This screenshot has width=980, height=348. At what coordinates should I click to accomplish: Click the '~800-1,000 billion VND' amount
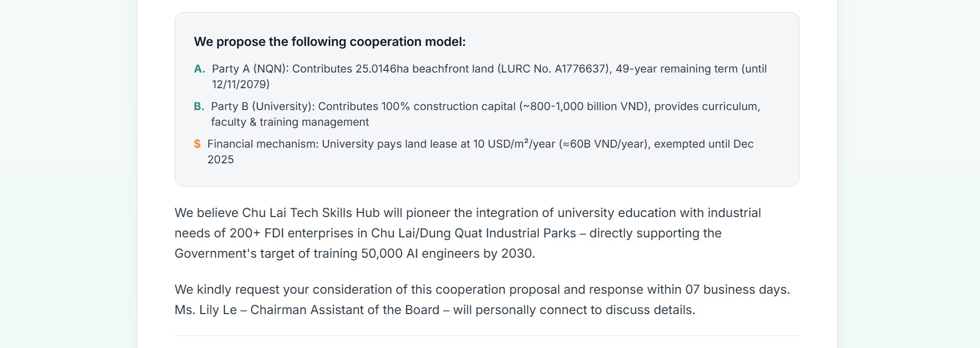click(585, 106)
